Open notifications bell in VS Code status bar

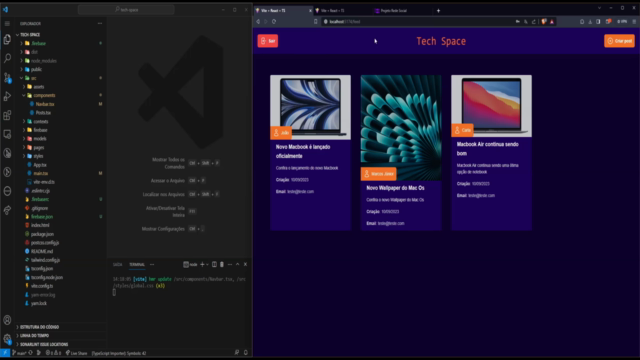point(246,353)
